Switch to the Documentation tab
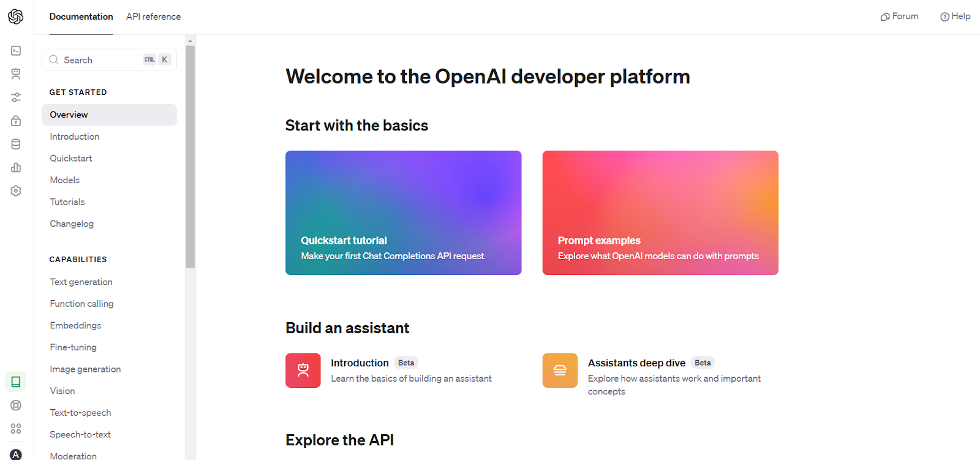The width and height of the screenshot is (980, 460). click(81, 17)
